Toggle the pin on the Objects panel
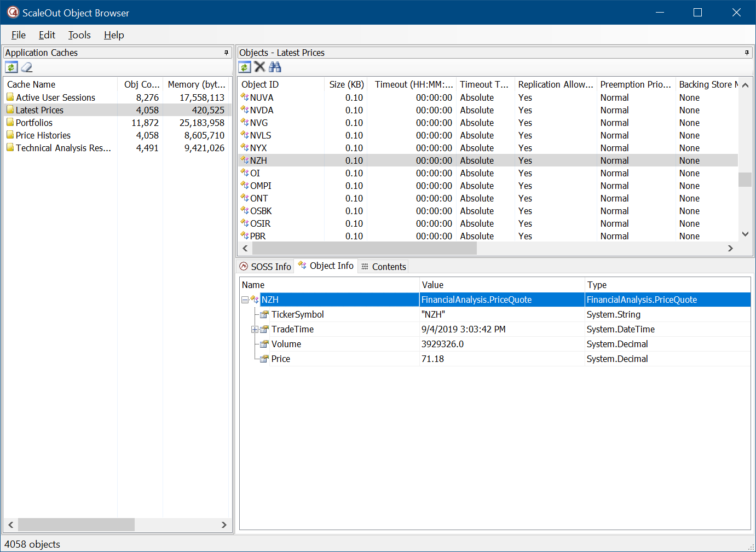Image resolution: width=756 pixels, height=552 pixels. coord(747,53)
